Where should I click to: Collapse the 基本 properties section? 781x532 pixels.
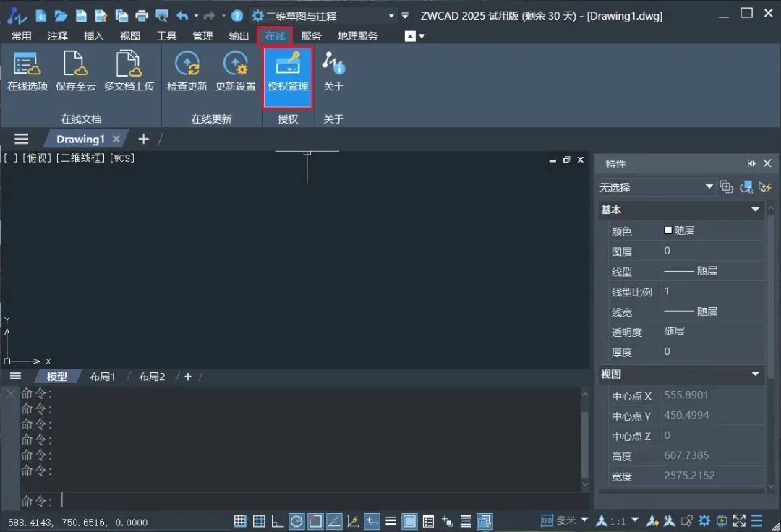755,210
